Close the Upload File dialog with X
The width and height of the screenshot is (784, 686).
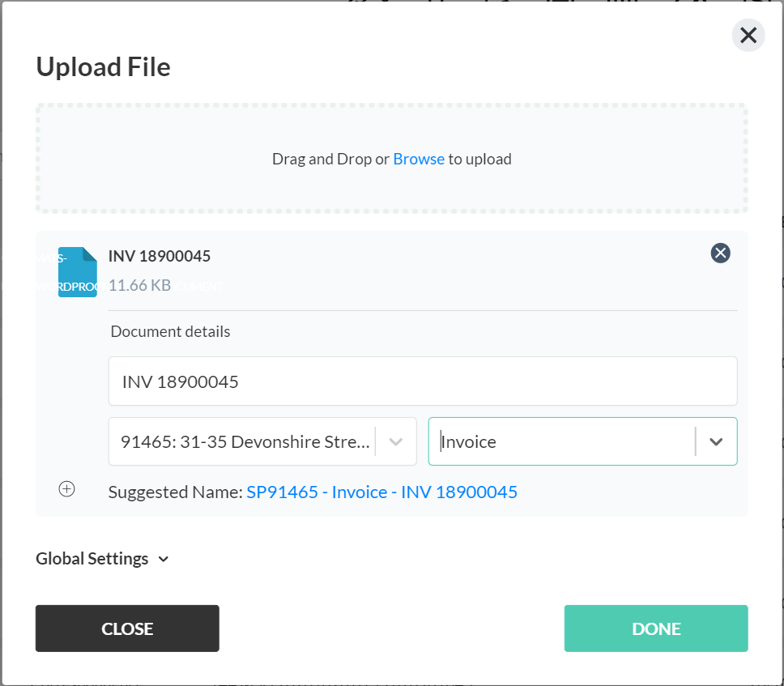(748, 36)
